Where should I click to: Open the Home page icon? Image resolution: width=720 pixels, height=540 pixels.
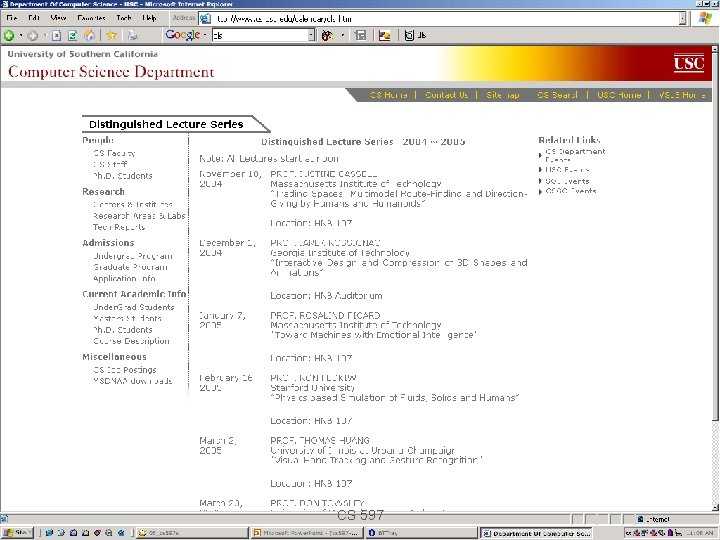pos(90,35)
